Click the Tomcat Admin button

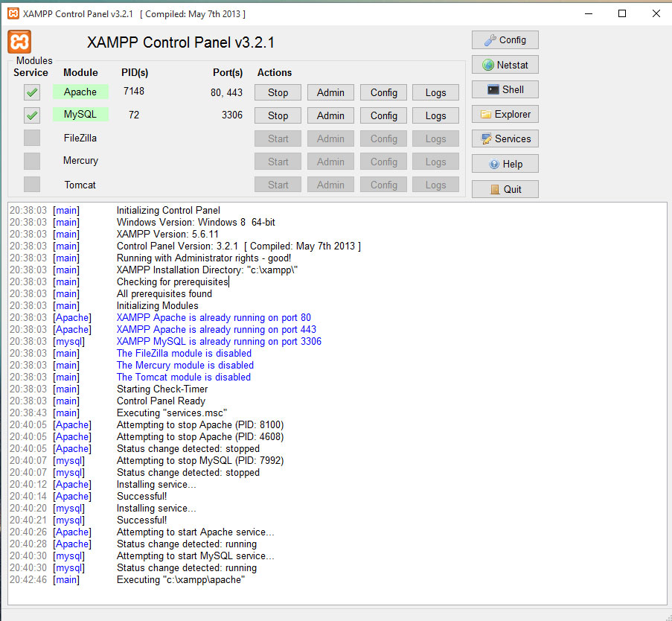click(x=330, y=185)
